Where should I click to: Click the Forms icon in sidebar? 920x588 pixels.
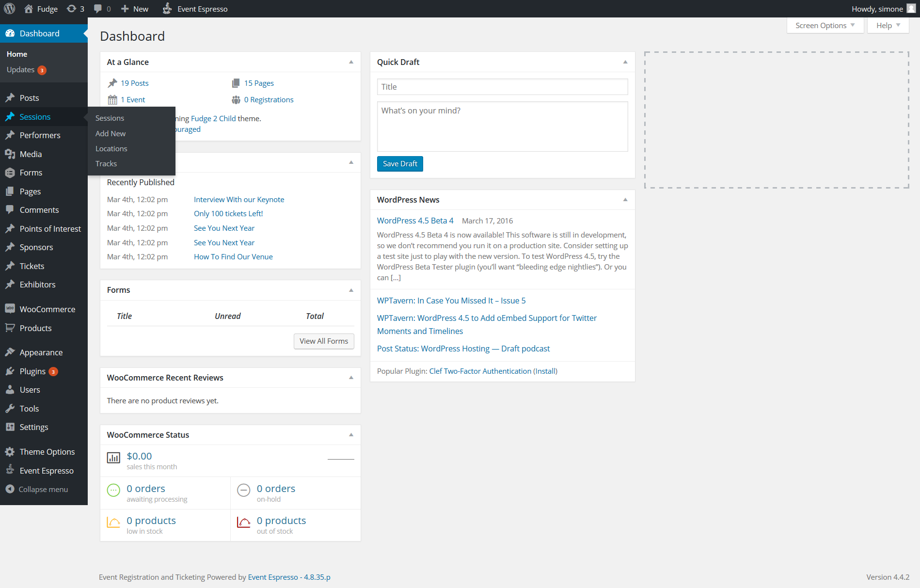coord(10,173)
